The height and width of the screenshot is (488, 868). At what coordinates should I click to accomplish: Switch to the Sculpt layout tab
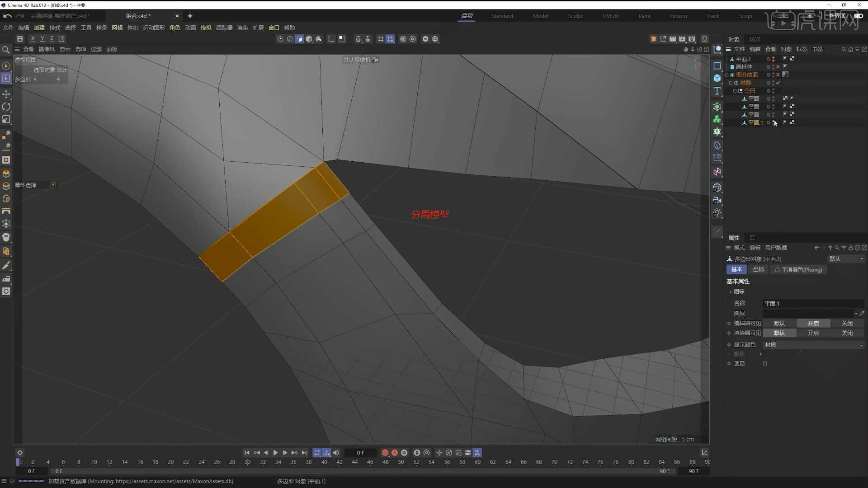[x=575, y=16]
